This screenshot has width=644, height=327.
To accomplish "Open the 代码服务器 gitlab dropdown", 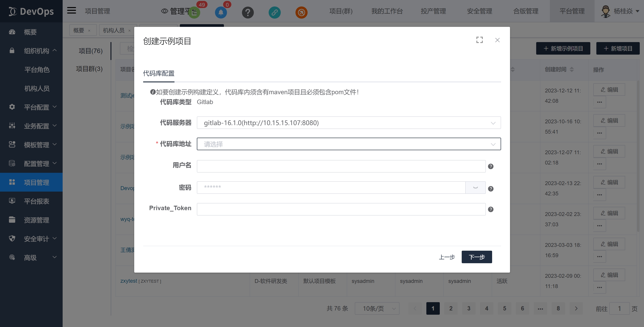I will coord(349,123).
